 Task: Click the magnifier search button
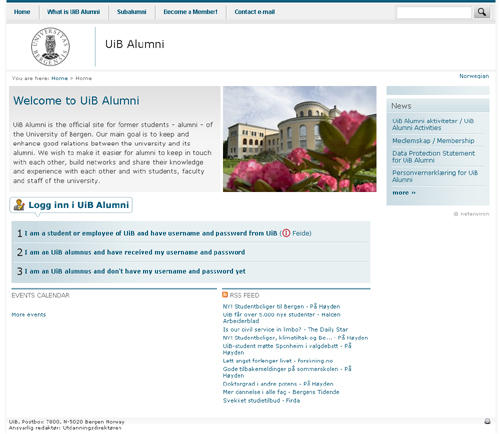(x=482, y=12)
